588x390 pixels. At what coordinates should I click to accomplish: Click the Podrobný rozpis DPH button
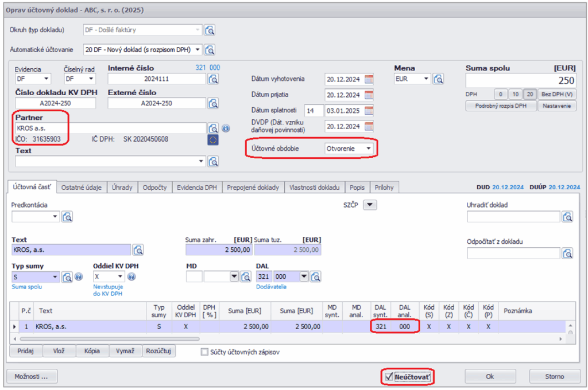(501, 106)
